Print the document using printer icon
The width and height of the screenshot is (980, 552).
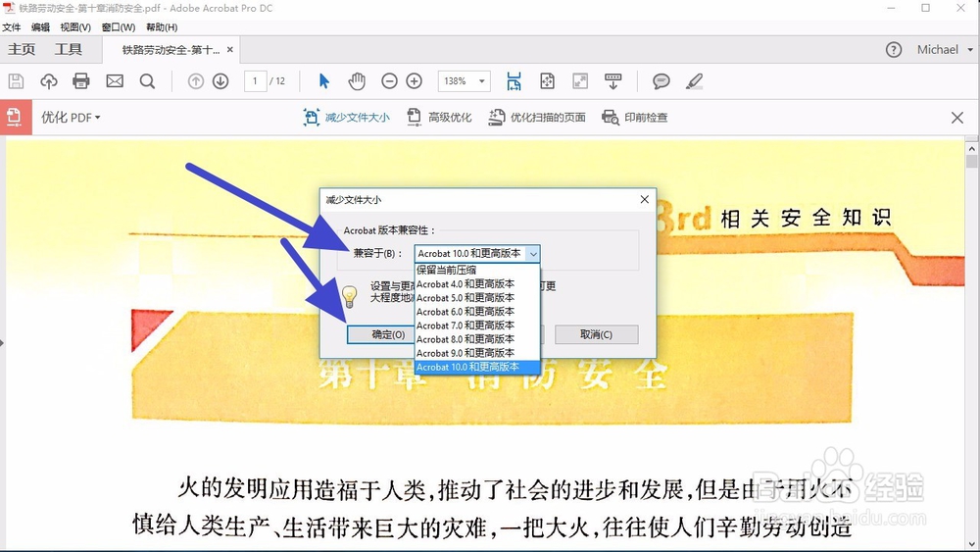81,81
